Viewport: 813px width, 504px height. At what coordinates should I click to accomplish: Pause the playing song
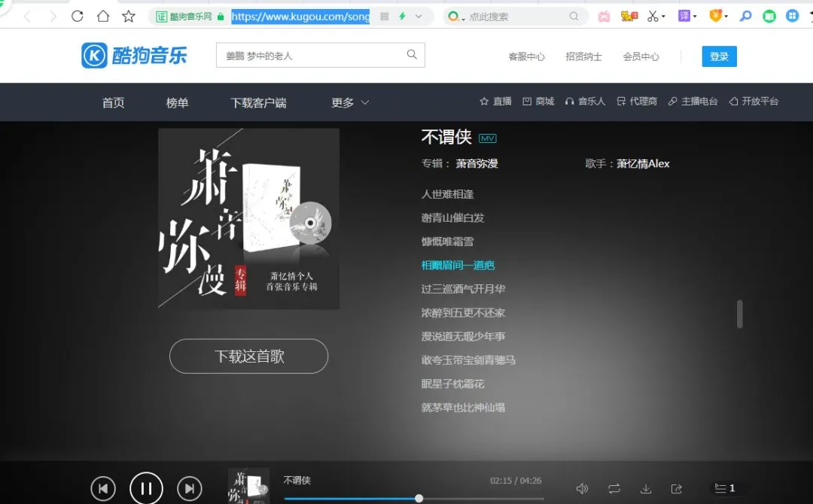point(146,488)
